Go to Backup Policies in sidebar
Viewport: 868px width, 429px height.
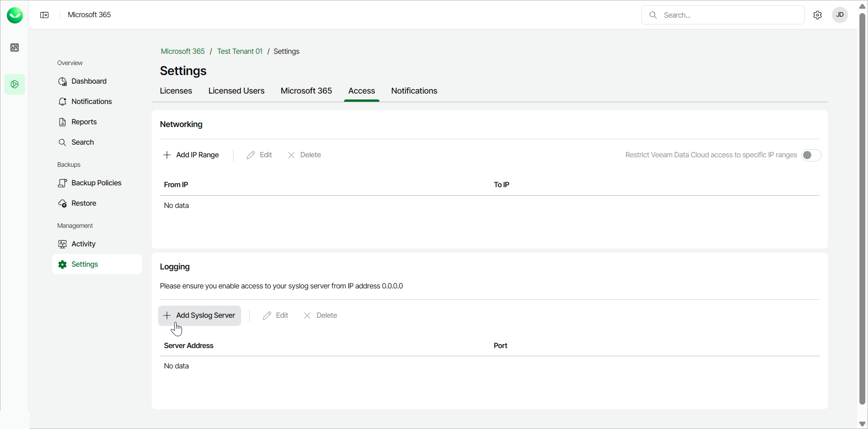(x=96, y=183)
